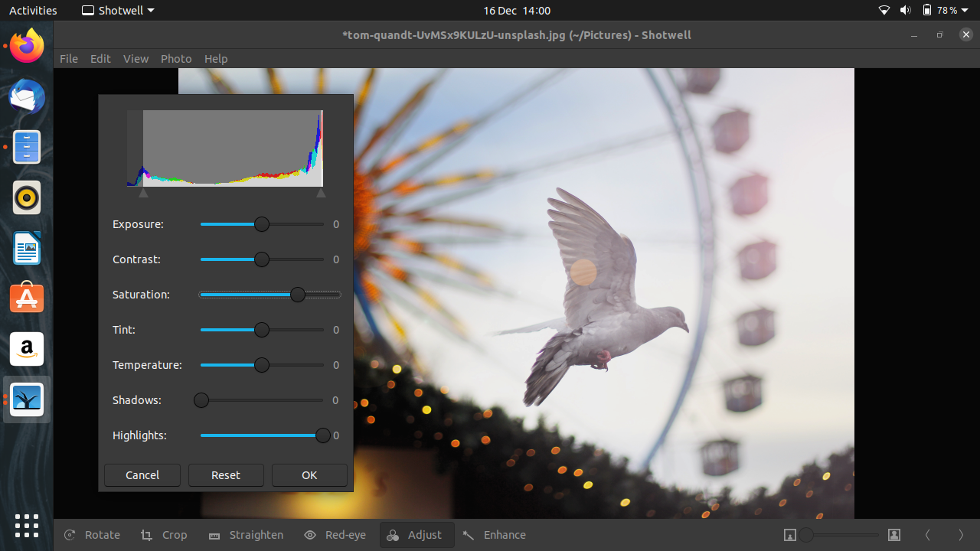Open the File menu
The image size is (980, 551).
[x=69, y=59]
